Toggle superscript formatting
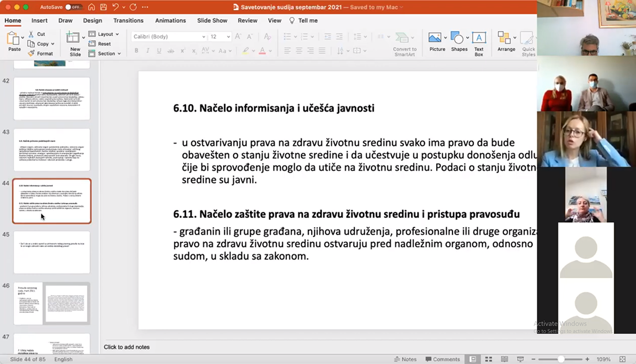Viewport: 636px width, 364px height. click(183, 51)
